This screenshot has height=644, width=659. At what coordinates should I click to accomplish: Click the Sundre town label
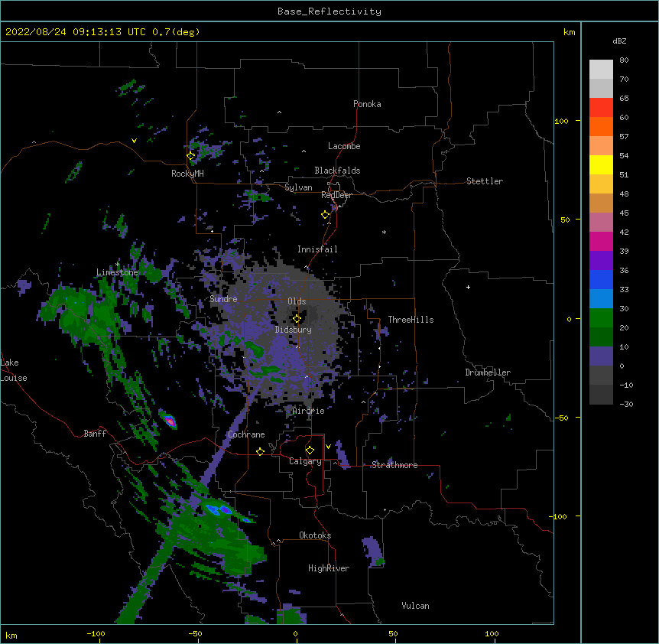coord(223,299)
